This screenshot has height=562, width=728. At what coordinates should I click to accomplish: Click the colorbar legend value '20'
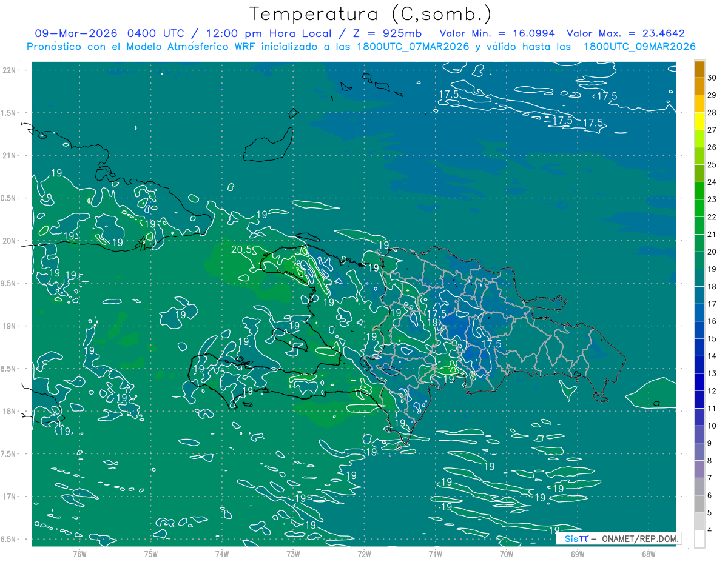(712, 252)
